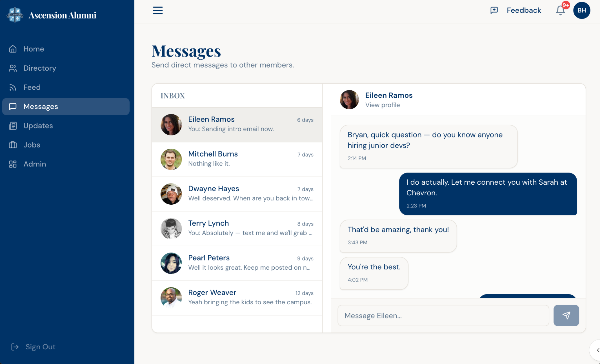600x364 pixels.
Task: Click the "9 days" timestamp on Pearl Peters
Action: 305,259
